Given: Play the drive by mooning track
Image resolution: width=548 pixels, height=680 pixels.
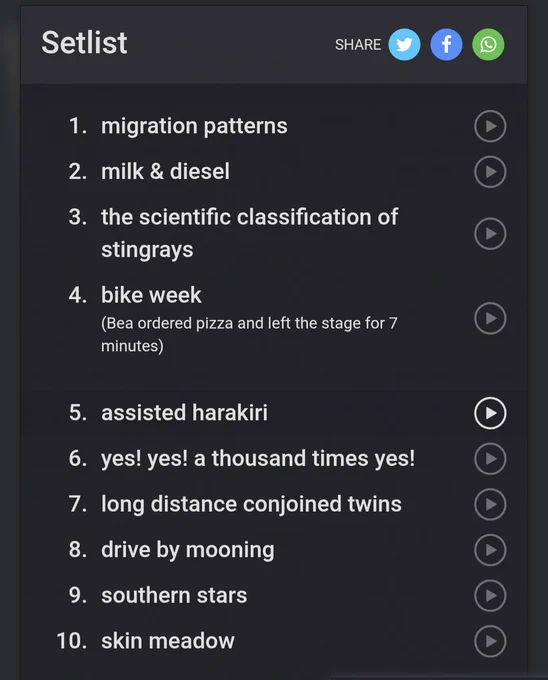Looking at the screenshot, I should click(490, 550).
